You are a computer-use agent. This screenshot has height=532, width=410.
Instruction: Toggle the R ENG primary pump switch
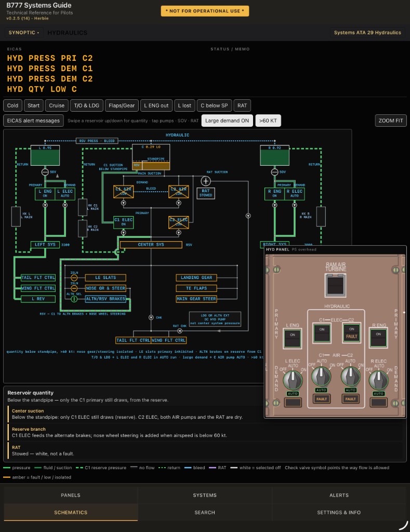378,338
